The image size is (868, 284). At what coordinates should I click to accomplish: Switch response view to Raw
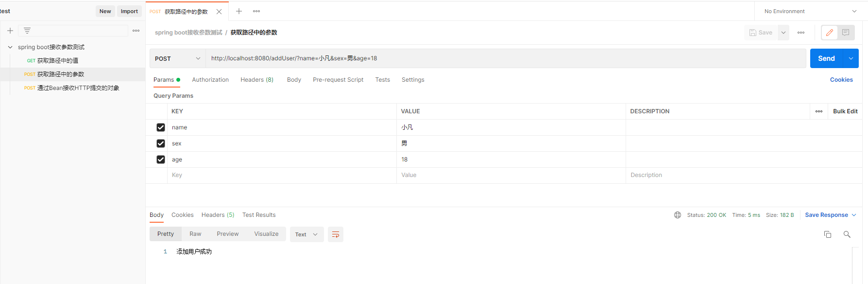pyautogui.click(x=195, y=234)
